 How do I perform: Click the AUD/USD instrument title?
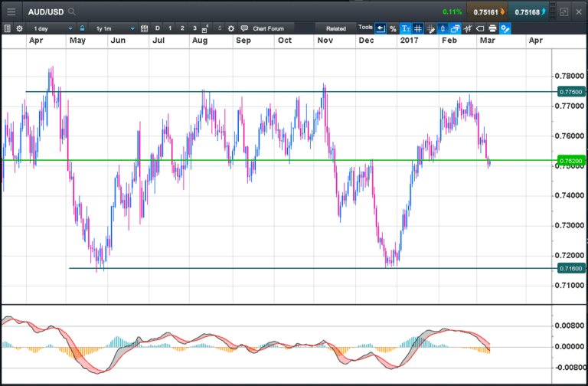(x=46, y=12)
